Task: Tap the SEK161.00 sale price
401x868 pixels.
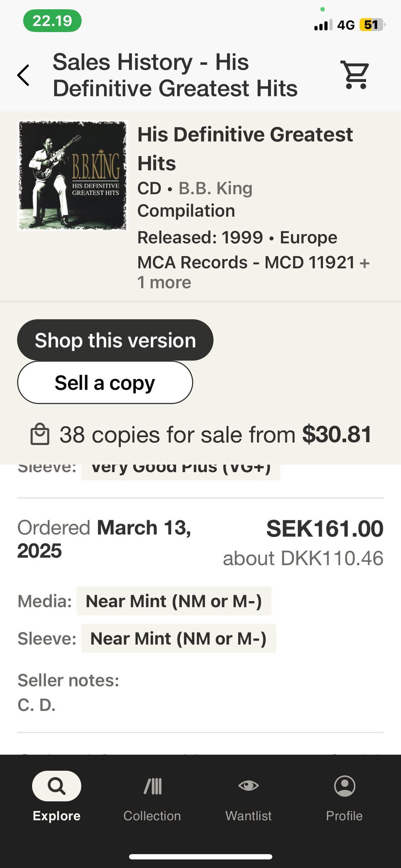Action: pyautogui.click(x=325, y=529)
